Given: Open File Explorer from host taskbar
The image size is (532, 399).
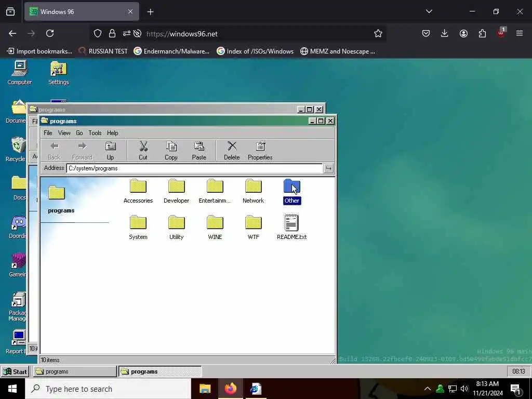Looking at the screenshot, I should pos(205,389).
